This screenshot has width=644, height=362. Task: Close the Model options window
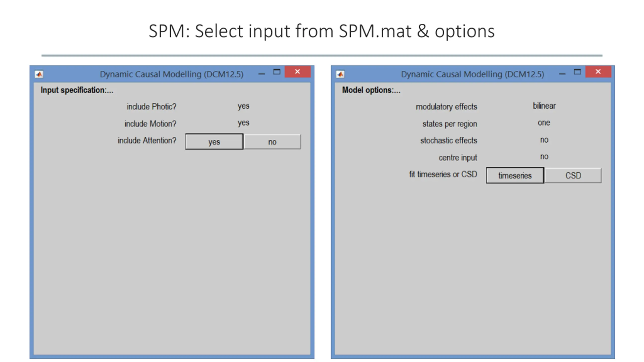coord(598,72)
